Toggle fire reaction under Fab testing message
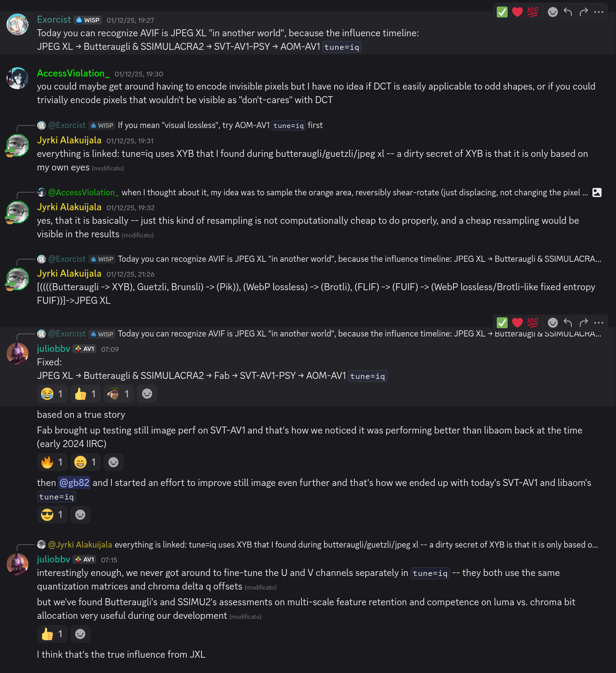 click(x=52, y=462)
